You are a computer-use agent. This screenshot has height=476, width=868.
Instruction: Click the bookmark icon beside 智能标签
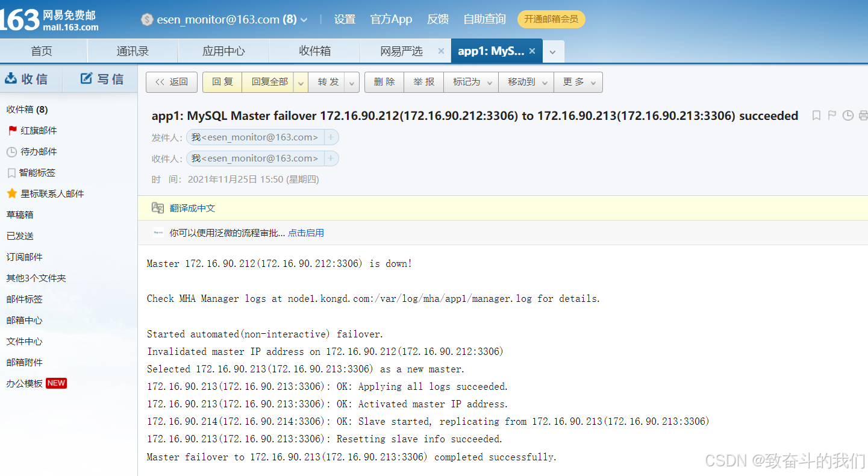pos(11,173)
